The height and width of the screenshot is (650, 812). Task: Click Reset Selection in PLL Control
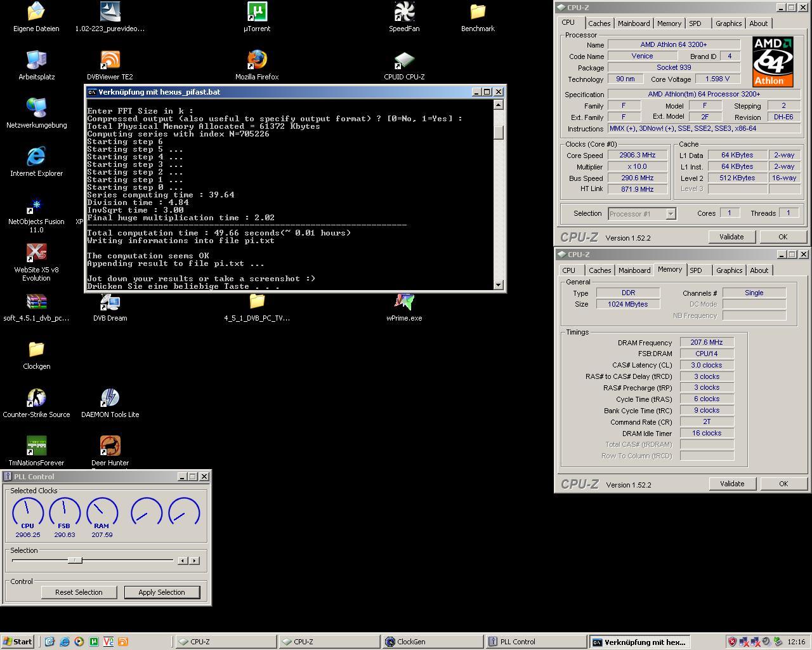(x=79, y=592)
